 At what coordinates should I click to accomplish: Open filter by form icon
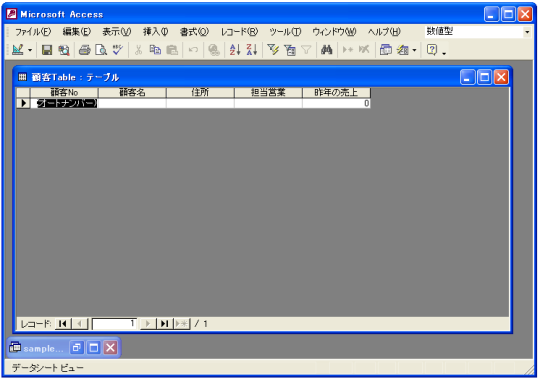(290, 50)
